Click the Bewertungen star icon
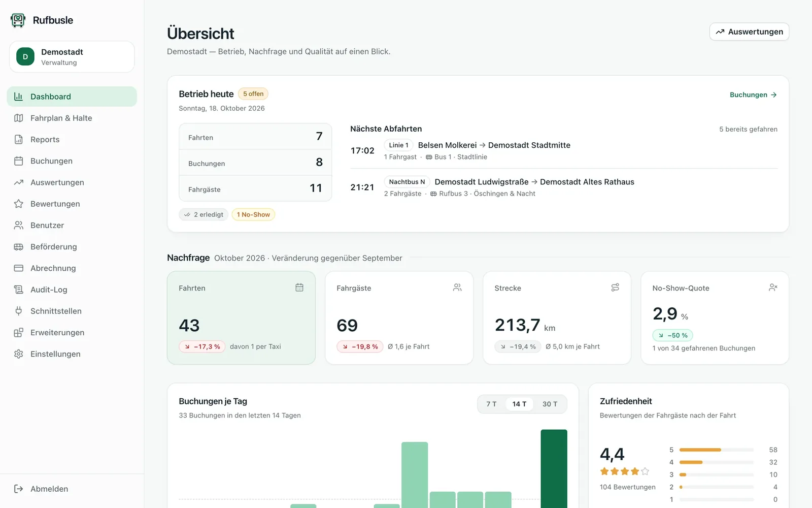 (x=19, y=204)
